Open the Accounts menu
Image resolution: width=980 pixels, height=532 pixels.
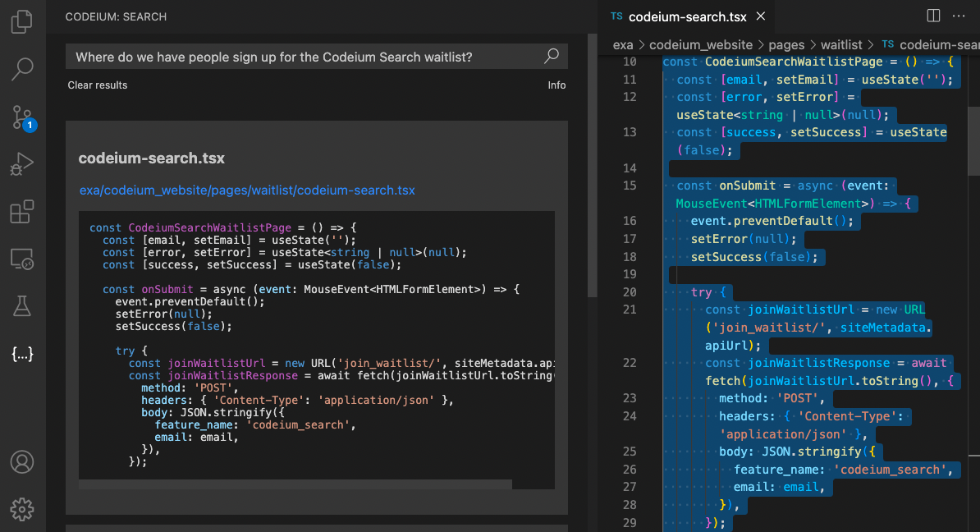(x=22, y=461)
